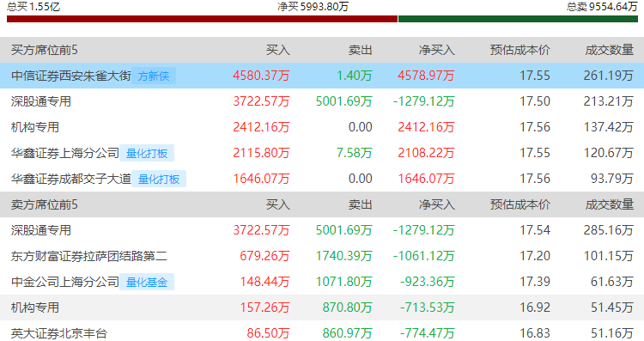
Task: Select 华鑫证券上海分公司 seat name
Action: (65, 153)
